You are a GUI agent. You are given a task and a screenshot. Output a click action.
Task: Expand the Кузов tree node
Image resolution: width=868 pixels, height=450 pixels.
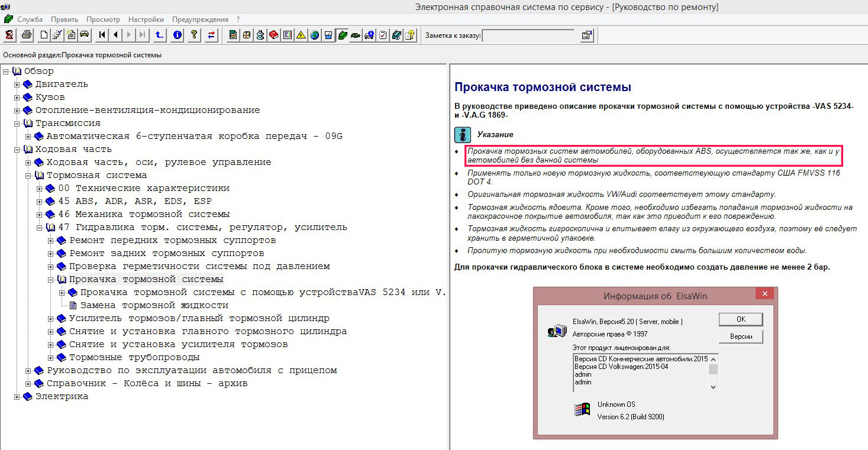(17, 98)
